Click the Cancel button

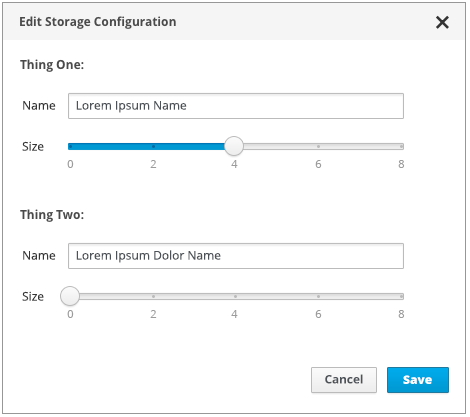click(x=344, y=380)
